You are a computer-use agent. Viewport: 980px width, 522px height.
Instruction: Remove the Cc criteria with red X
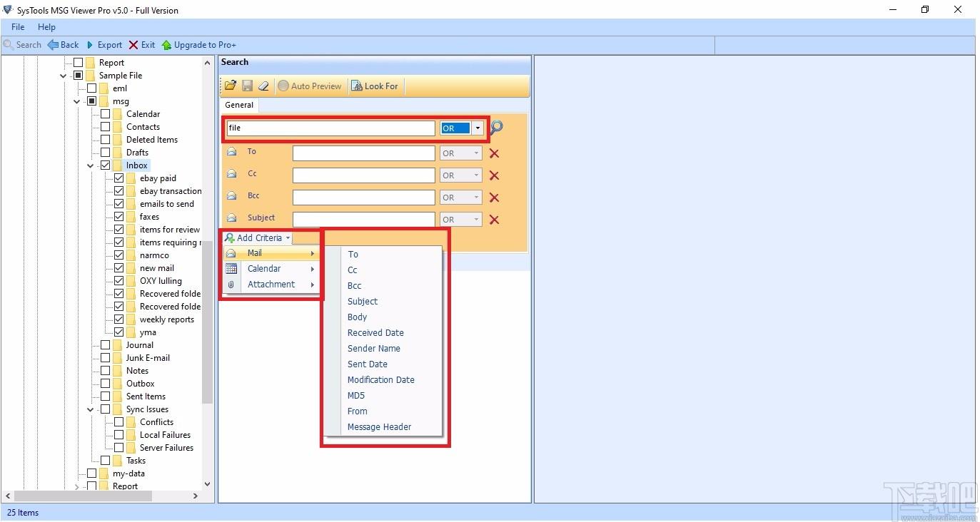click(x=494, y=175)
